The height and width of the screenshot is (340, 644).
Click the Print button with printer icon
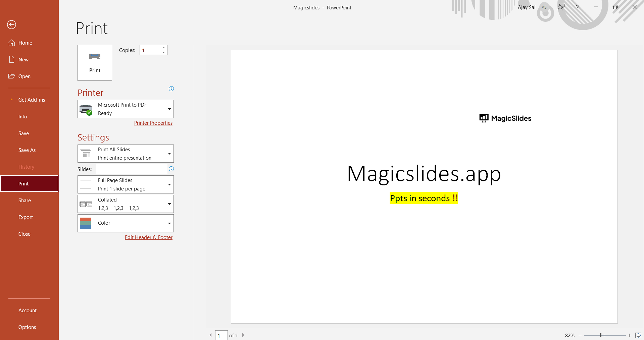95,63
